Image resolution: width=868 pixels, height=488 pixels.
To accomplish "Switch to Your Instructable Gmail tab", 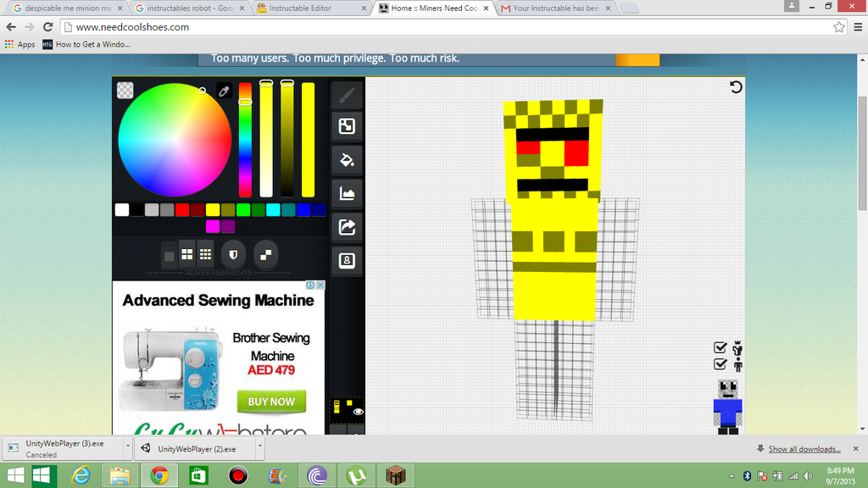I will 556,8.
